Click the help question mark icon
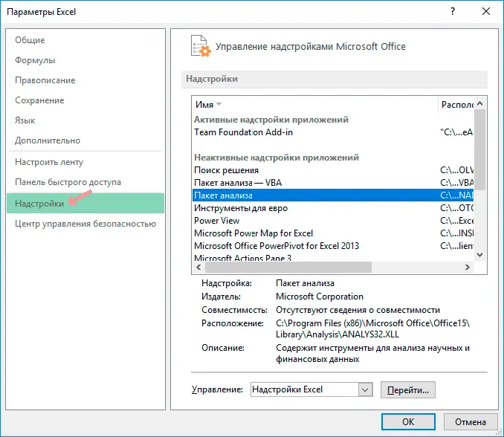The width and height of the screenshot is (504, 437). [x=453, y=12]
